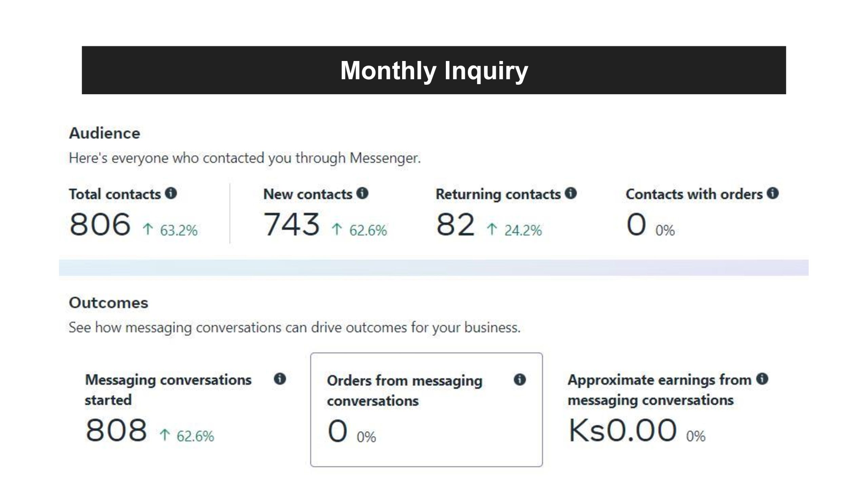The image size is (868, 488).
Task: Open the Returning contacts info tooltip icon
Action: click(571, 193)
